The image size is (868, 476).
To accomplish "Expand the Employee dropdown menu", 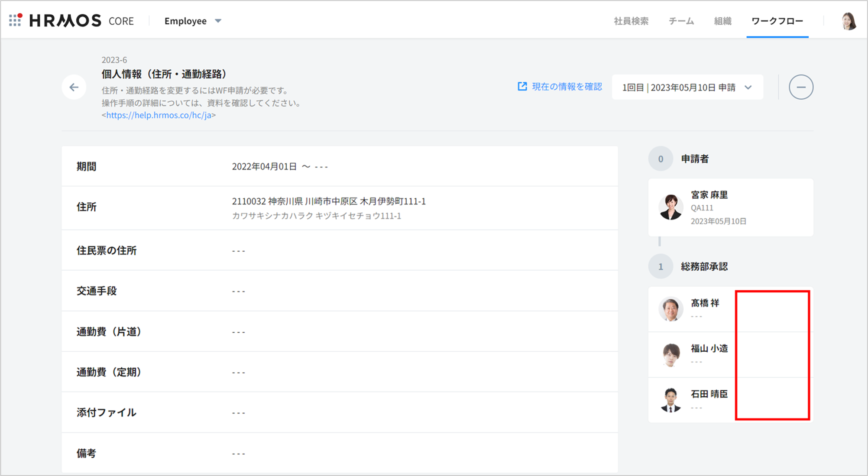I will pos(193,21).
